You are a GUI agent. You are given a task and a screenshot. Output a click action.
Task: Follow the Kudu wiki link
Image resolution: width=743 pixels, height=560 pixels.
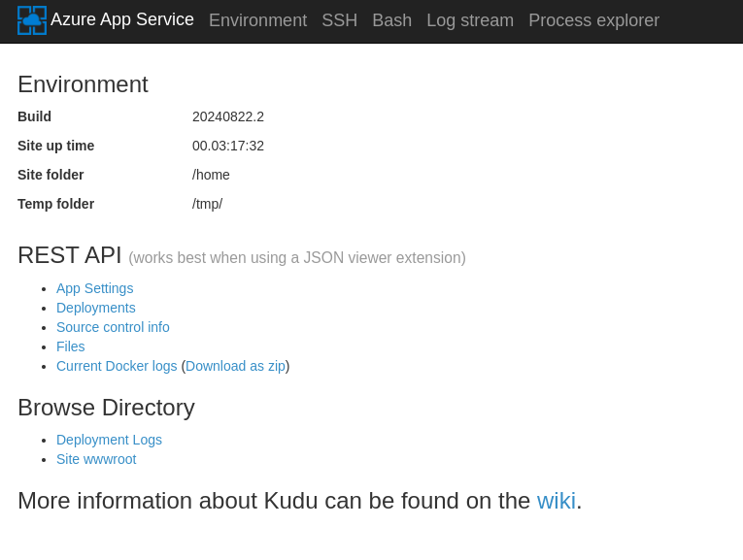point(557,501)
